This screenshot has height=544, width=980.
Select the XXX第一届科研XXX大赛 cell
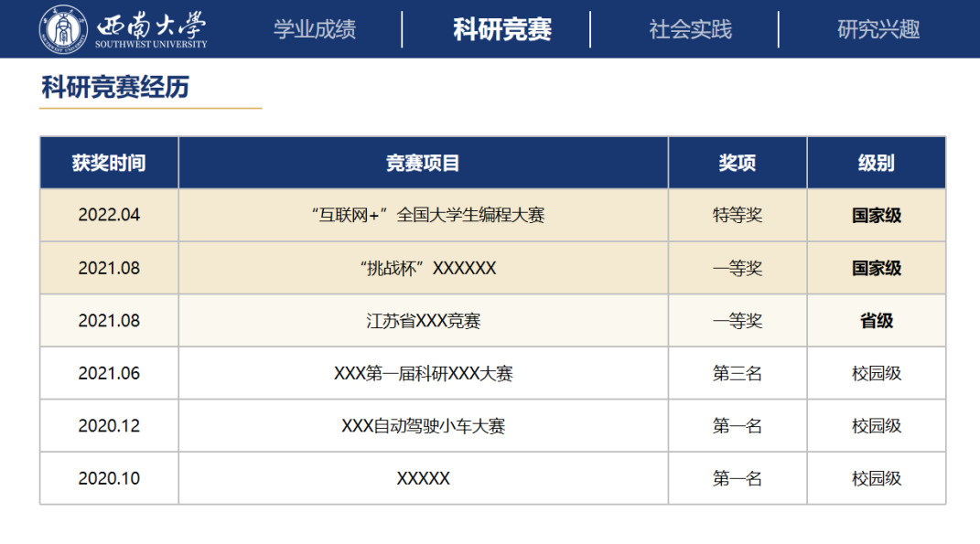[x=423, y=373]
